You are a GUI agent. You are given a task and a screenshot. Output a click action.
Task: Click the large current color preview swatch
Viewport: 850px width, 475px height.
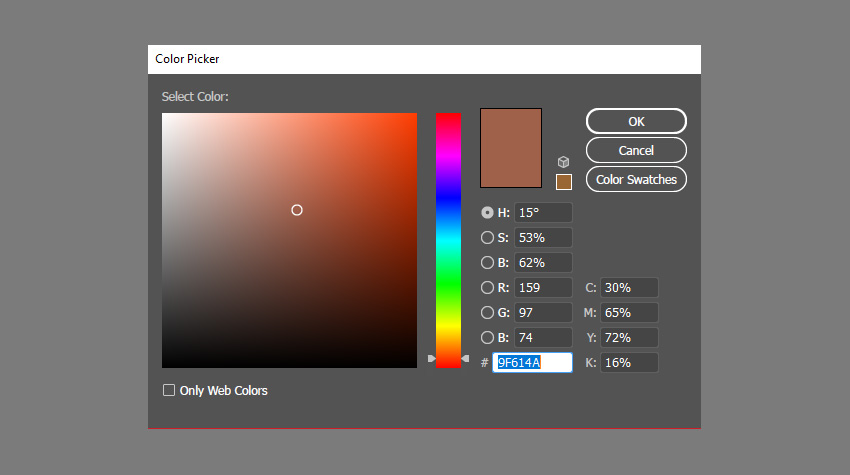click(x=511, y=148)
